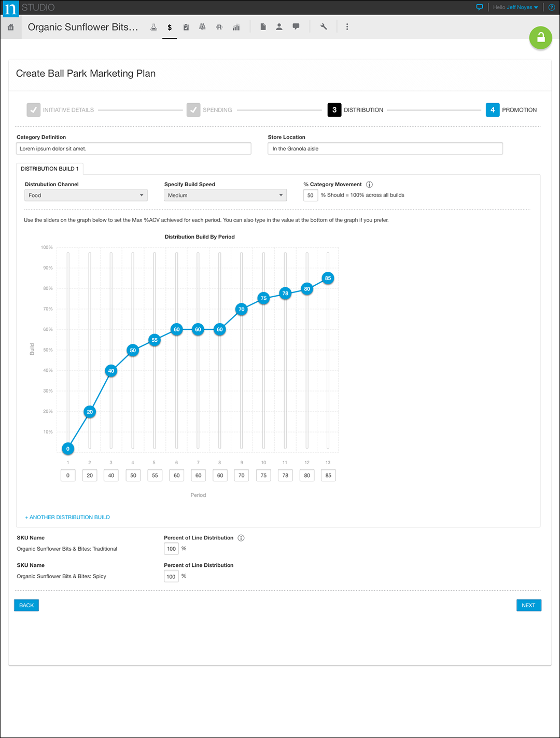Click period 12 value box showing 80
Screen dimensions: 560x738
pos(307,476)
